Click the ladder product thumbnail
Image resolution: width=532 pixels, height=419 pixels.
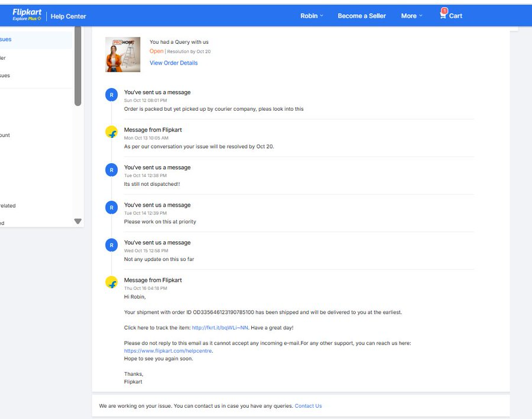pos(122,54)
